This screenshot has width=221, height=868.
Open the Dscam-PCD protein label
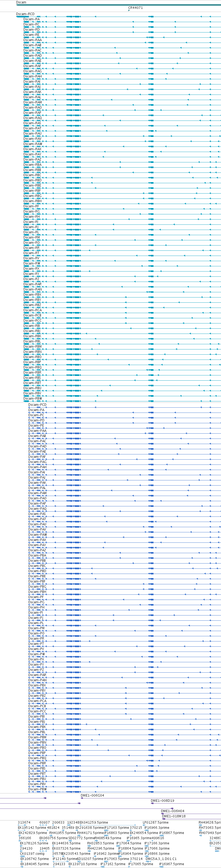pyautogui.click(x=37, y=405)
